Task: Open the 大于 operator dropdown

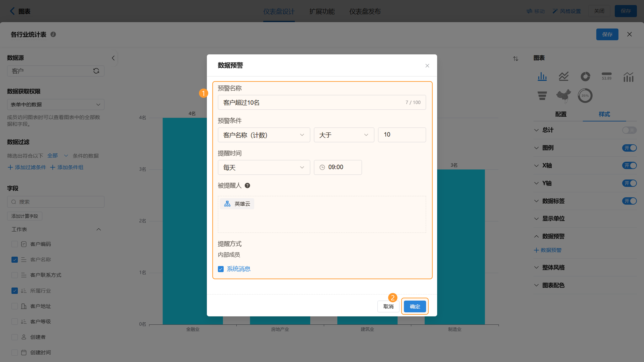Action: [344, 135]
